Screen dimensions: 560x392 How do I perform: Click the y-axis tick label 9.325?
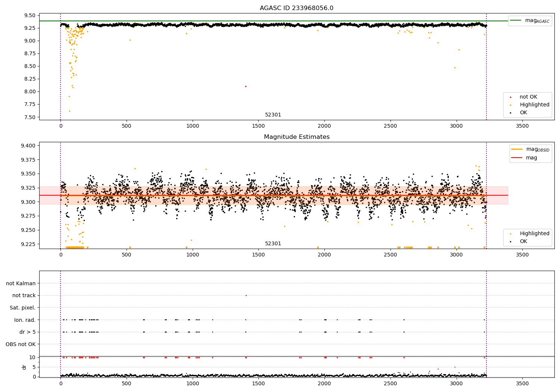tap(28, 188)
